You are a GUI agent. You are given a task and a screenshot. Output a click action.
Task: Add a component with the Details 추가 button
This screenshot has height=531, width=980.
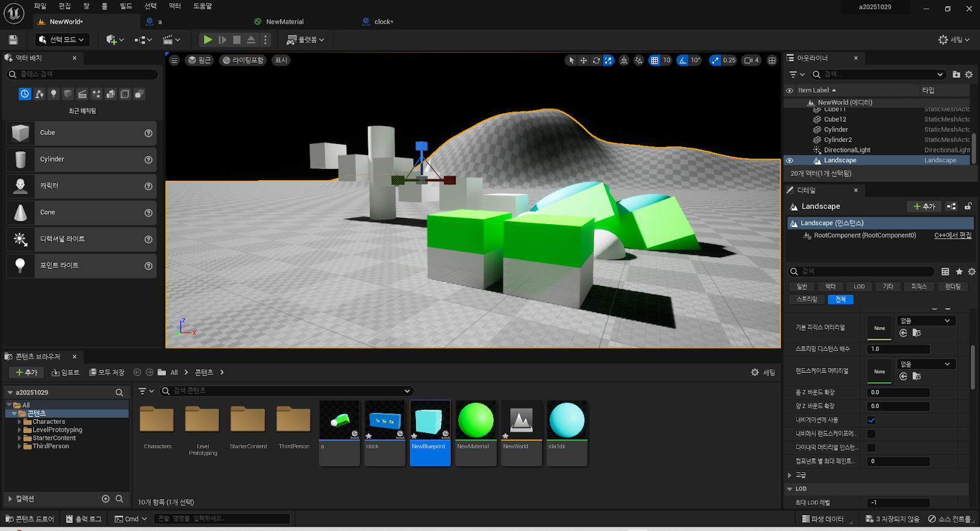pyautogui.click(x=924, y=206)
